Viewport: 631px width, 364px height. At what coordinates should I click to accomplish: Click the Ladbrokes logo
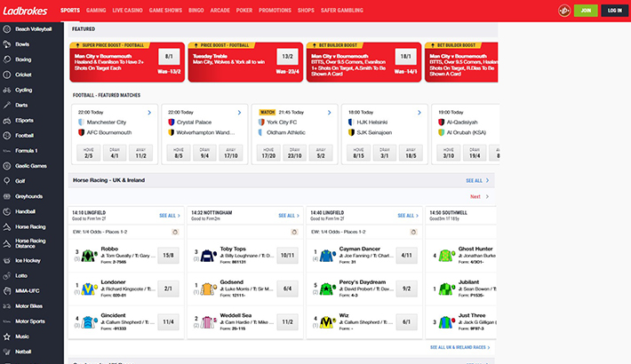coord(26,11)
